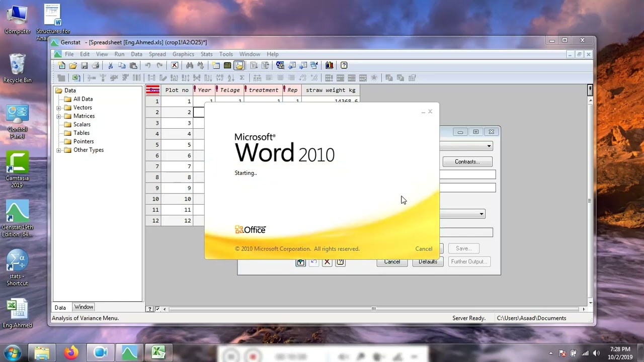Click the Open file folder icon
The image size is (644, 362).
73,65
